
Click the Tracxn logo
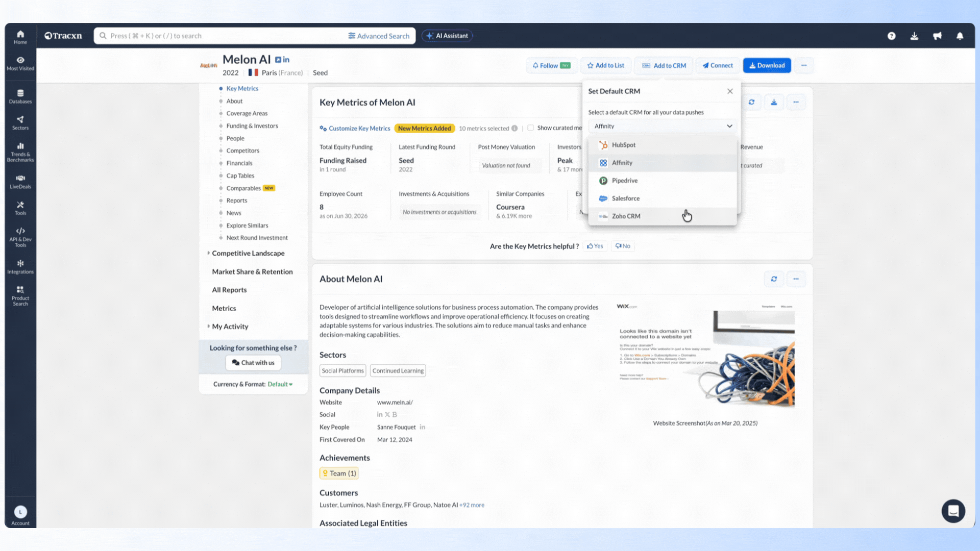pos(63,36)
